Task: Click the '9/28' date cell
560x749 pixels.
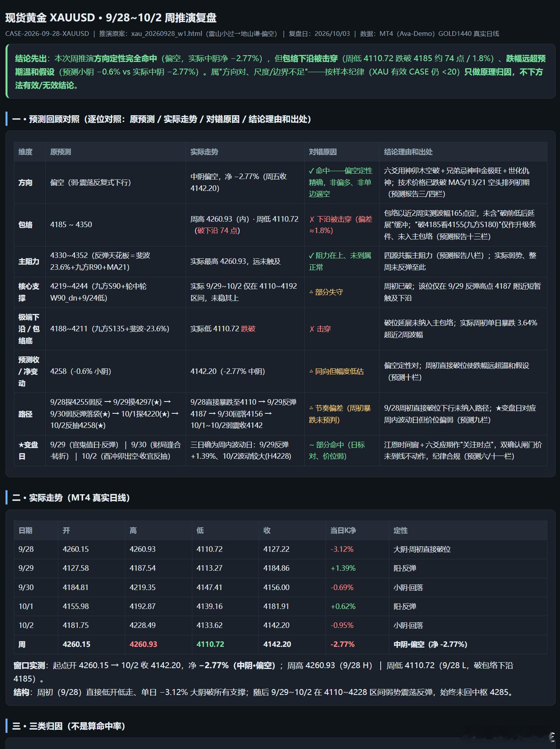Action: coord(26,549)
